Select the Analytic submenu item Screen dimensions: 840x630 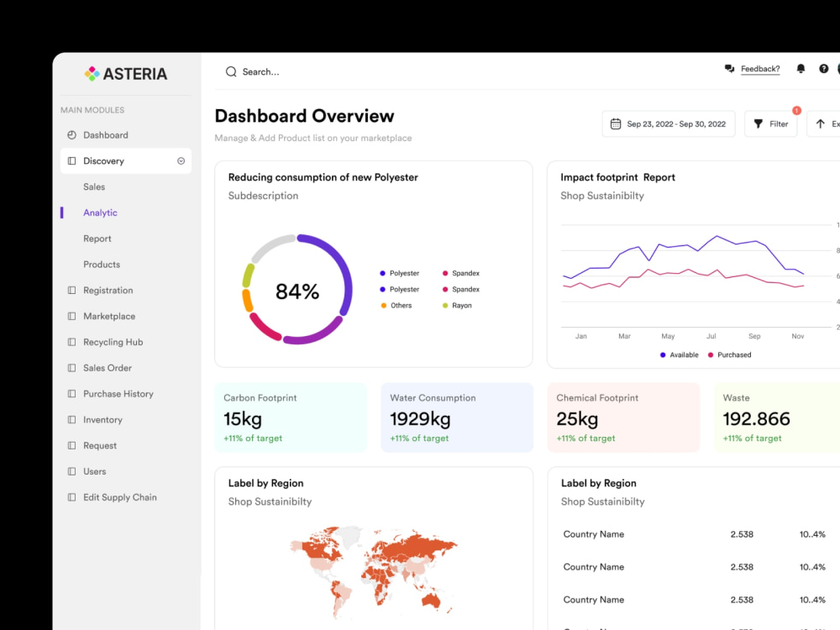coord(100,213)
